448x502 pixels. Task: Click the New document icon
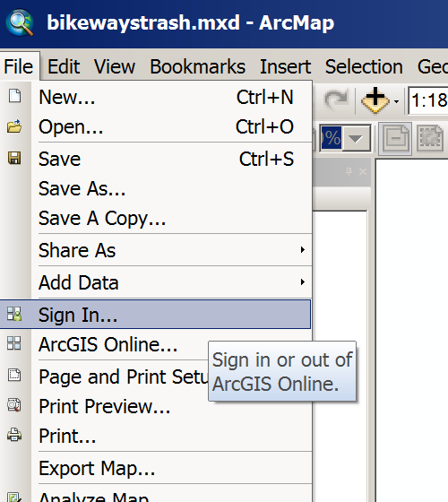(14, 96)
